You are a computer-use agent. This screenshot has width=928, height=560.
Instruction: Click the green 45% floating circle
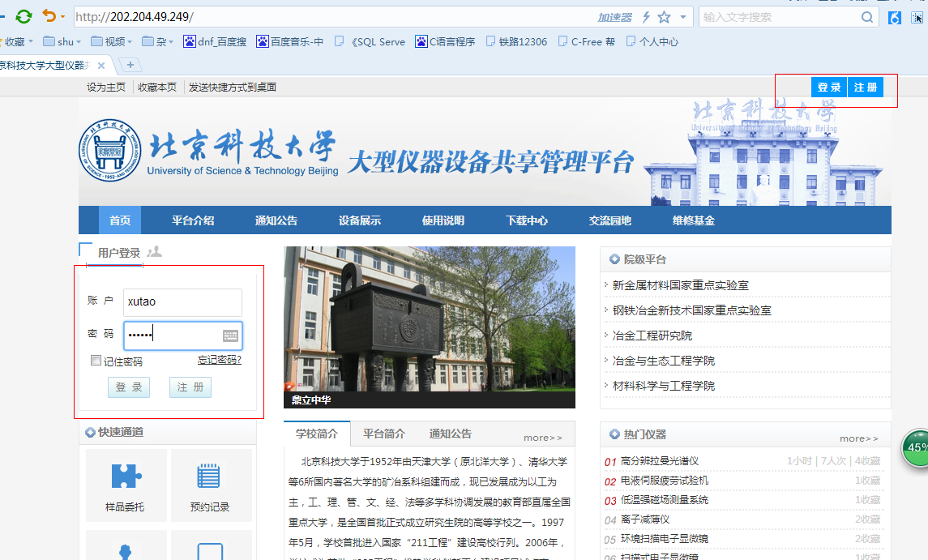click(x=917, y=447)
